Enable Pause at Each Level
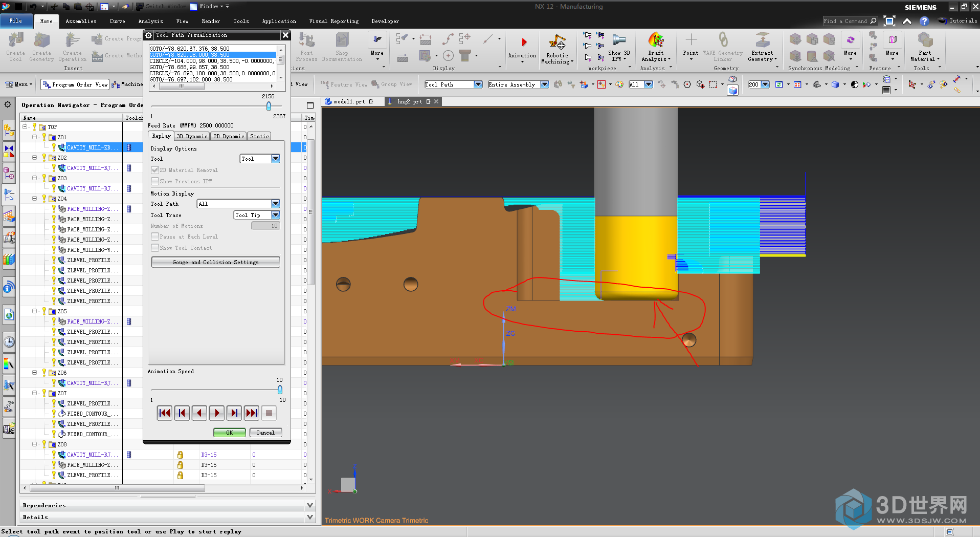 pyautogui.click(x=154, y=237)
